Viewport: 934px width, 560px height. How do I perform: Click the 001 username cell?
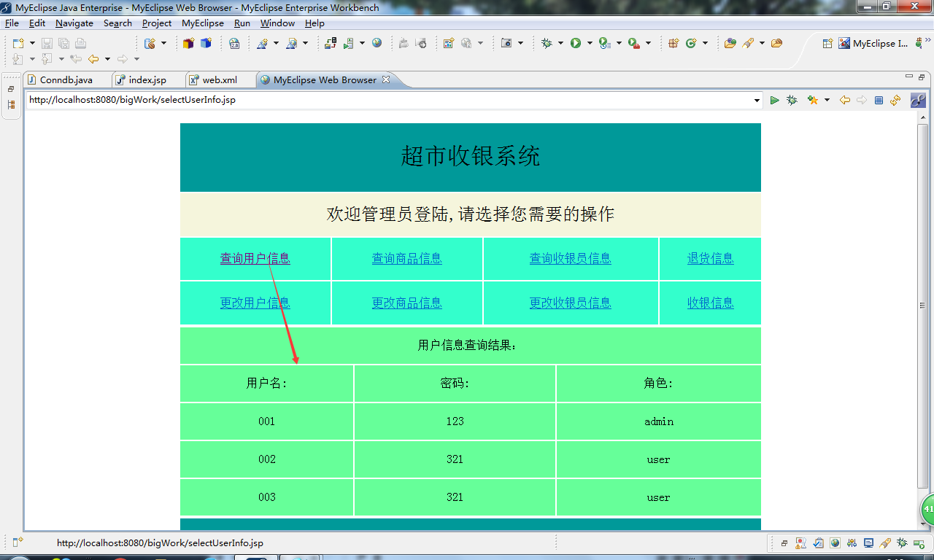tap(267, 421)
